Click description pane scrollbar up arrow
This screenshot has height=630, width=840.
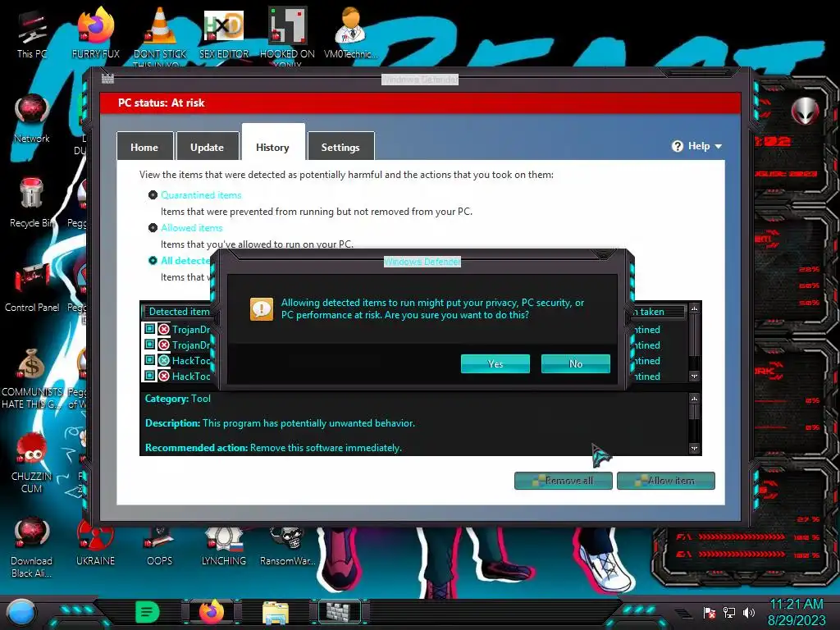[694, 399]
